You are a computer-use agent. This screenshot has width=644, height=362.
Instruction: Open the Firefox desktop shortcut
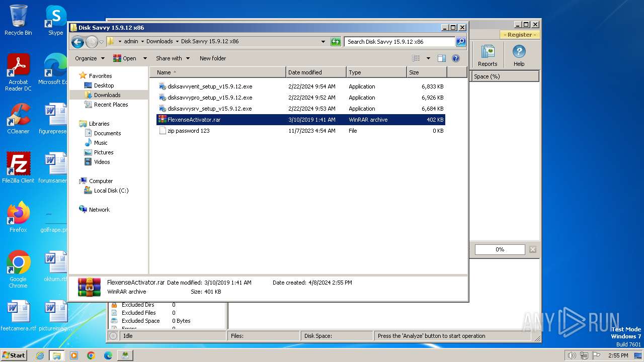18,217
